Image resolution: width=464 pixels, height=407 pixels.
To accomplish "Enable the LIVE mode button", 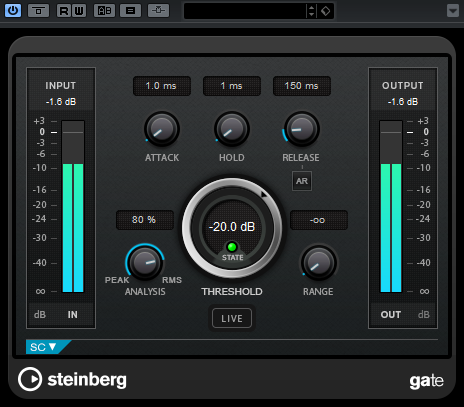I will coord(232,318).
